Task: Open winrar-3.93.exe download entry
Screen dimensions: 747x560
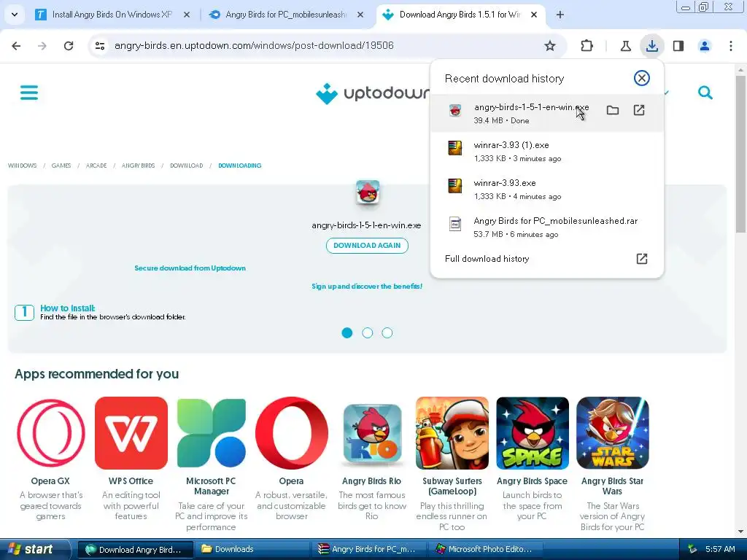Action: pos(547,189)
